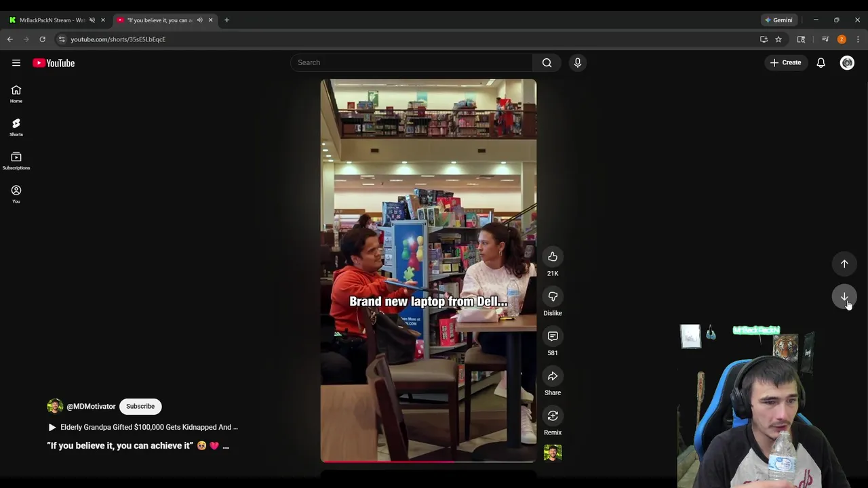Go to the next Short
The width and height of the screenshot is (868, 488).
tap(844, 297)
